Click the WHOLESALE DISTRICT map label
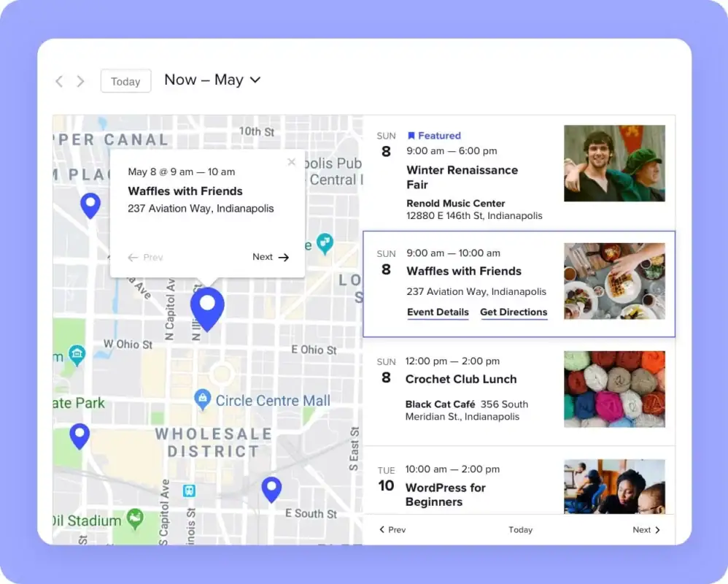 pyautogui.click(x=213, y=442)
